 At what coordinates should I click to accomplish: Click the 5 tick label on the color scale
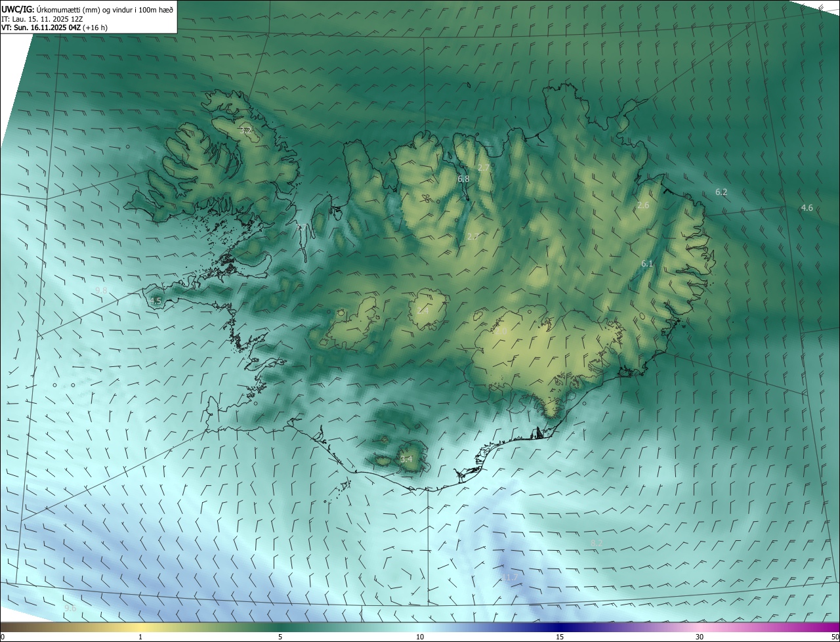(280, 637)
